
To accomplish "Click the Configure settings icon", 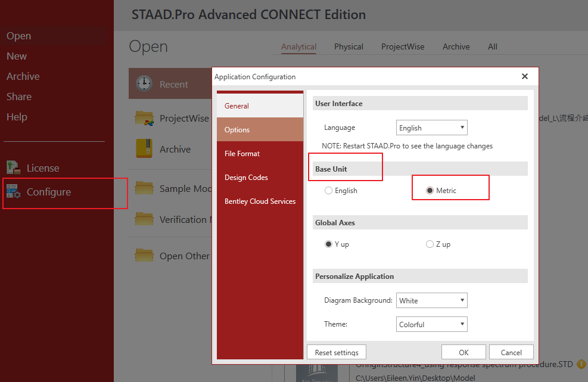I will (14, 191).
